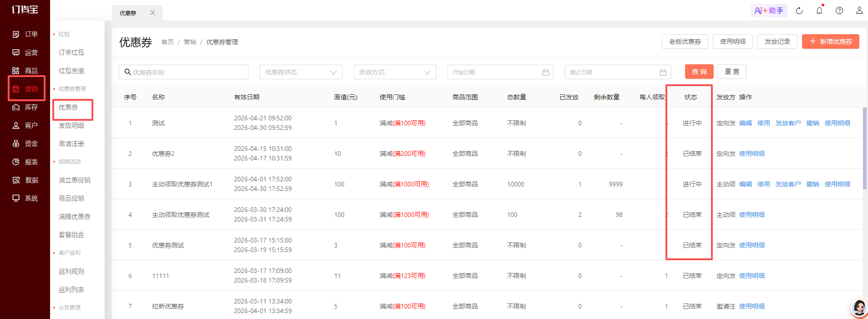868x319 pixels.
Task: Open the 订单 sidebar icon
Action: click(16, 34)
